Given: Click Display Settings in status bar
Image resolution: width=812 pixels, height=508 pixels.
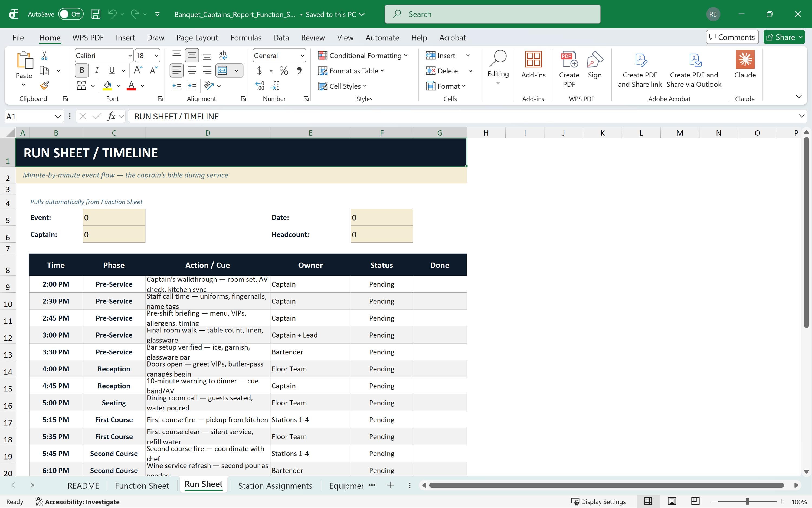Looking at the screenshot, I should pyautogui.click(x=599, y=501).
